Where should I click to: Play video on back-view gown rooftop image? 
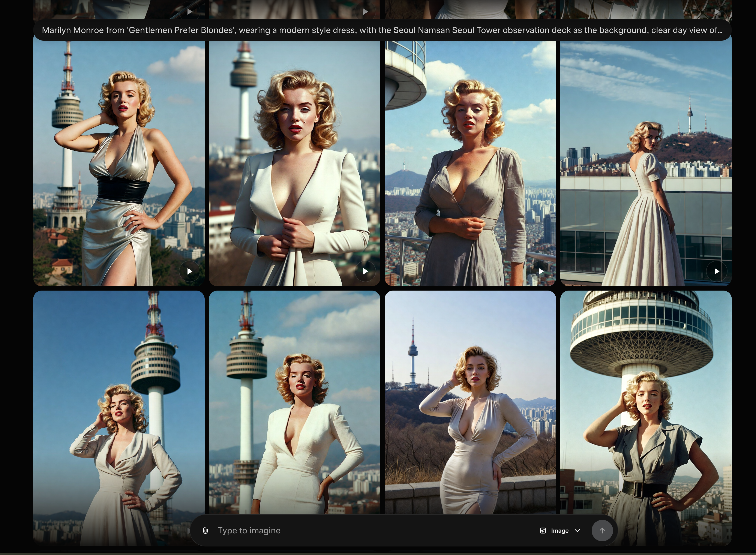(x=717, y=271)
